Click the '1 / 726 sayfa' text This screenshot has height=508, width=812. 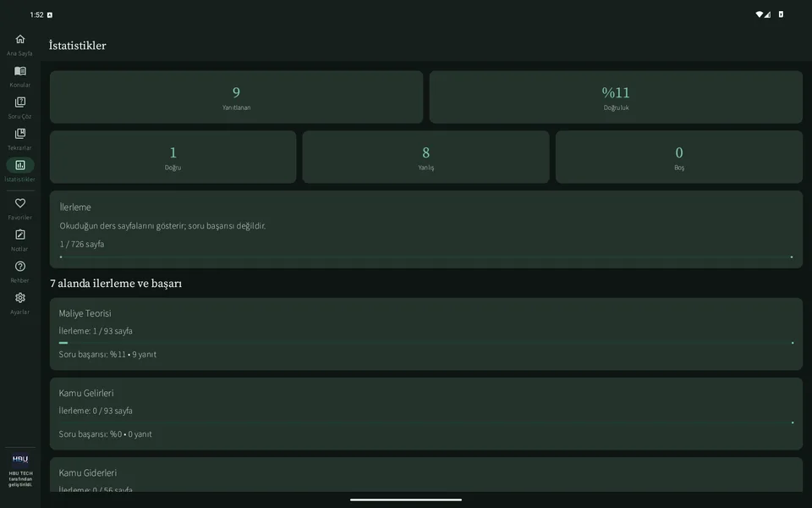pos(82,244)
